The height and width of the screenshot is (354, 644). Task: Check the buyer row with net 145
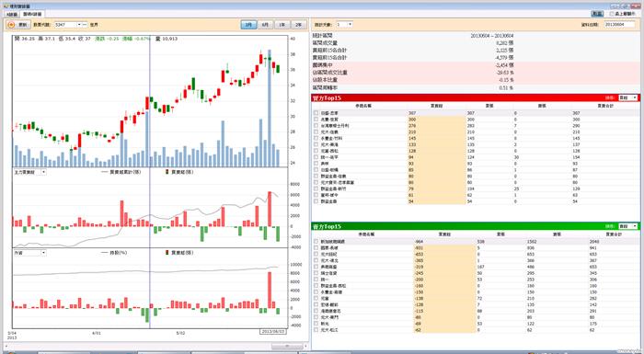pyautogui.click(x=316, y=139)
